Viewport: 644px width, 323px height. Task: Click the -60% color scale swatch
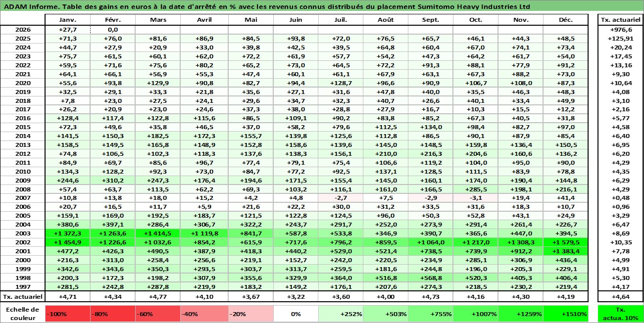point(157,314)
